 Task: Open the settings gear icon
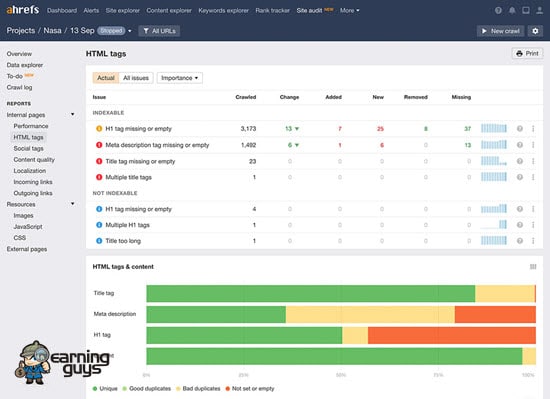click(535, 31)
